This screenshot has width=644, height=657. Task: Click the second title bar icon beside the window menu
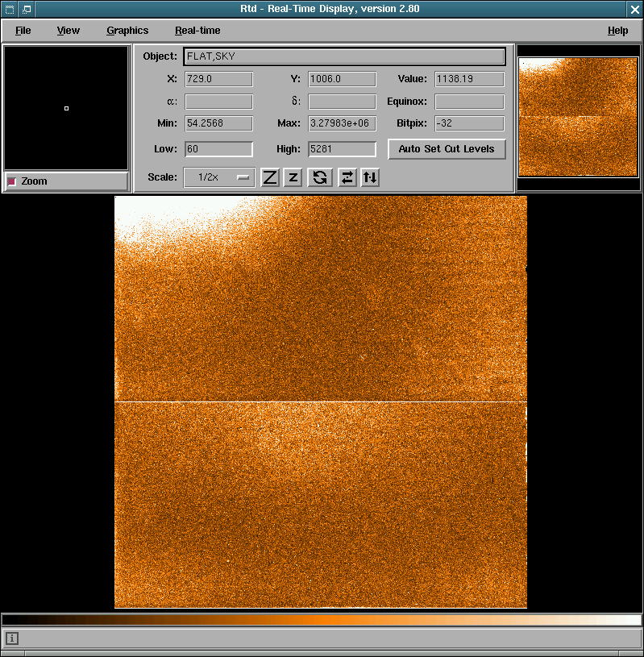click(x=27, y=9)
